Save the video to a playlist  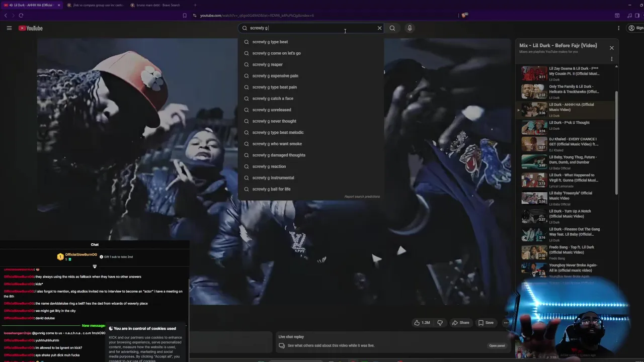click(x=486, y=323)
